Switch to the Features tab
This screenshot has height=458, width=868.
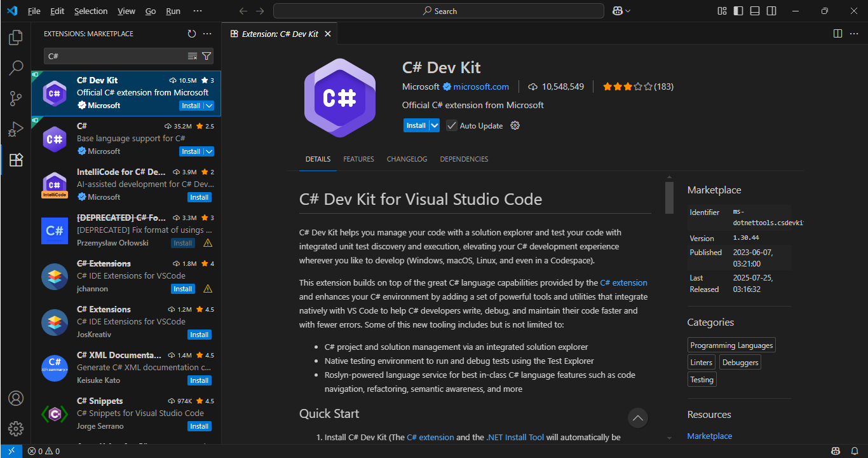[358, 159]
